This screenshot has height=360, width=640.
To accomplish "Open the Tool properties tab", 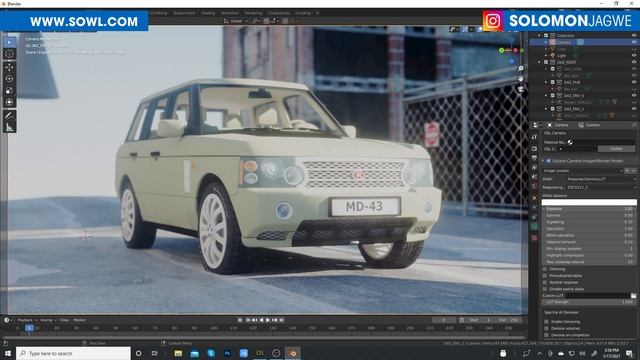I will 534,137.
